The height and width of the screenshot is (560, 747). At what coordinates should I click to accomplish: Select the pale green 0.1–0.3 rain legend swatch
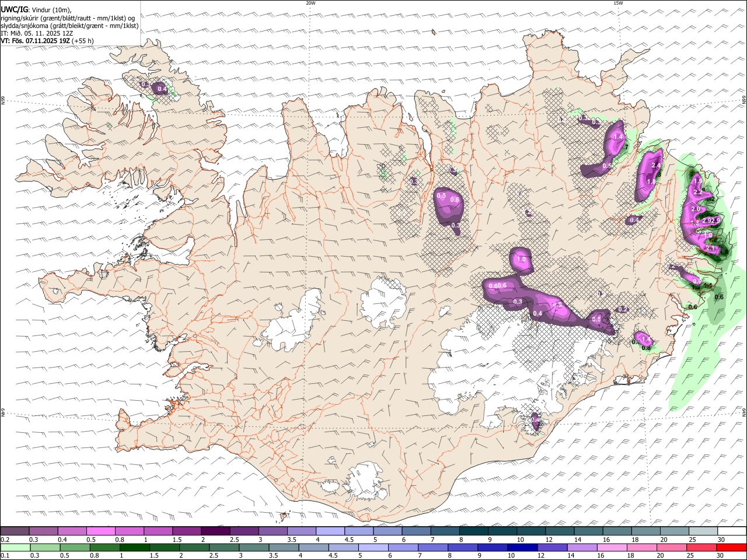(15, 547)
